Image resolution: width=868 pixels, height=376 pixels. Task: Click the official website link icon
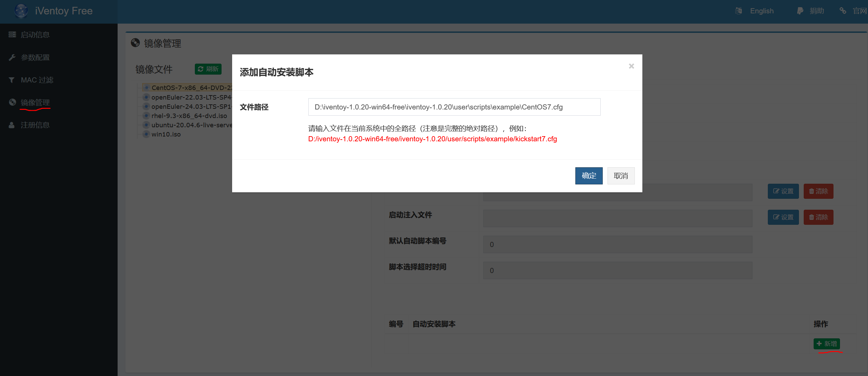click(x=843, y=11)
